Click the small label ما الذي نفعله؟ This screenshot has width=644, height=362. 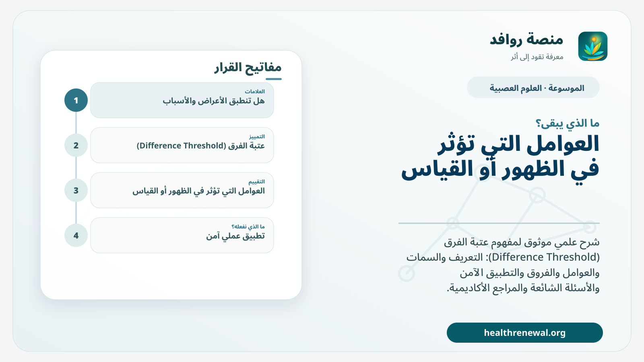coord(248,226)
